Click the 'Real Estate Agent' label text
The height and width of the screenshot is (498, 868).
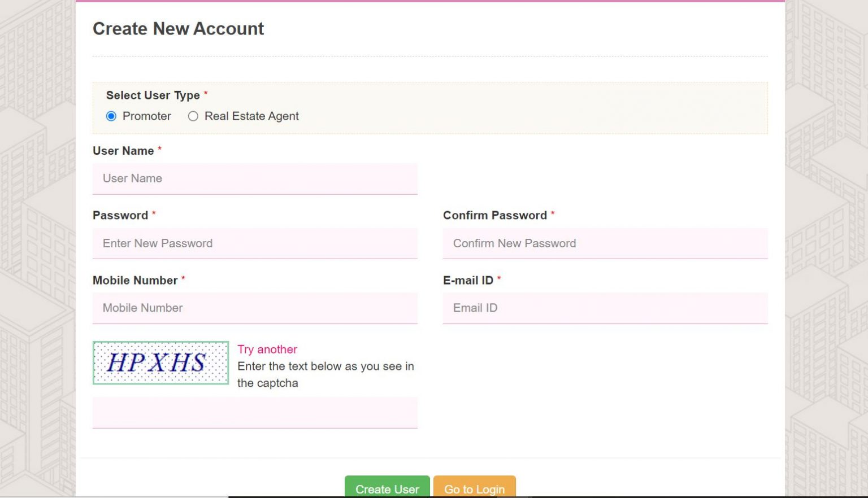(251, 116)
